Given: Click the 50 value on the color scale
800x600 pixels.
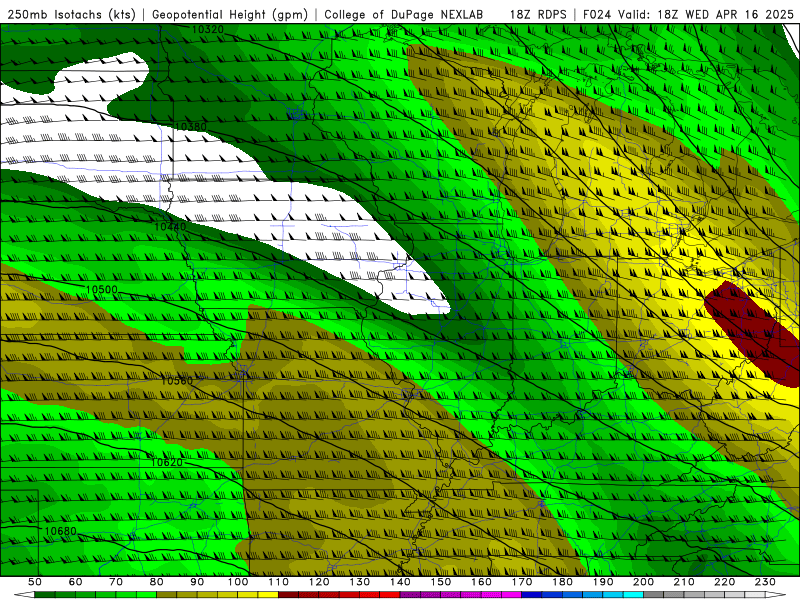Looking at the screenshot, I should tap(35, 582).
